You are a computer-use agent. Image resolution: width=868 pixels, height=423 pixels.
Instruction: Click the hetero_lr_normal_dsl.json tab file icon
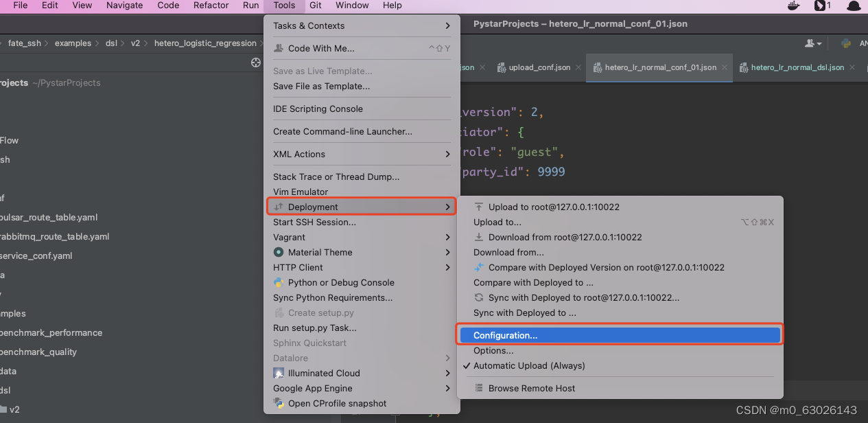[x=744, y=67]
